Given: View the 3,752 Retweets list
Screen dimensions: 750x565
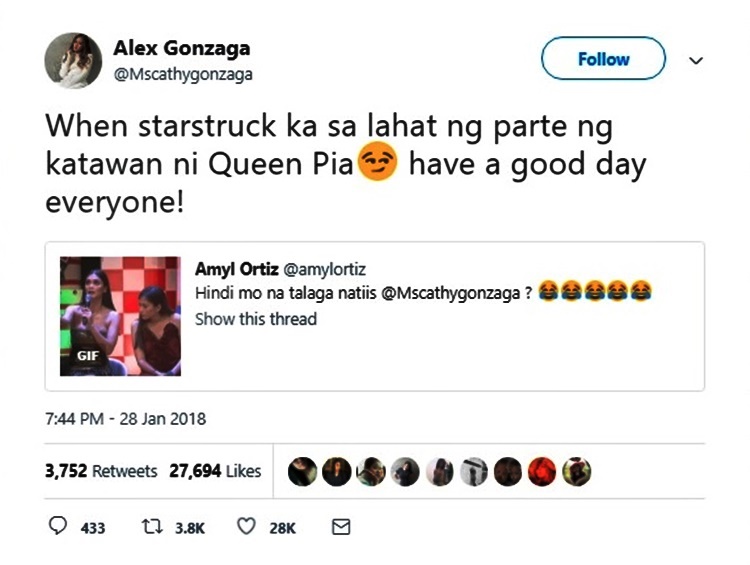Looking at the screenshot, I should click(x=101, y=471).
